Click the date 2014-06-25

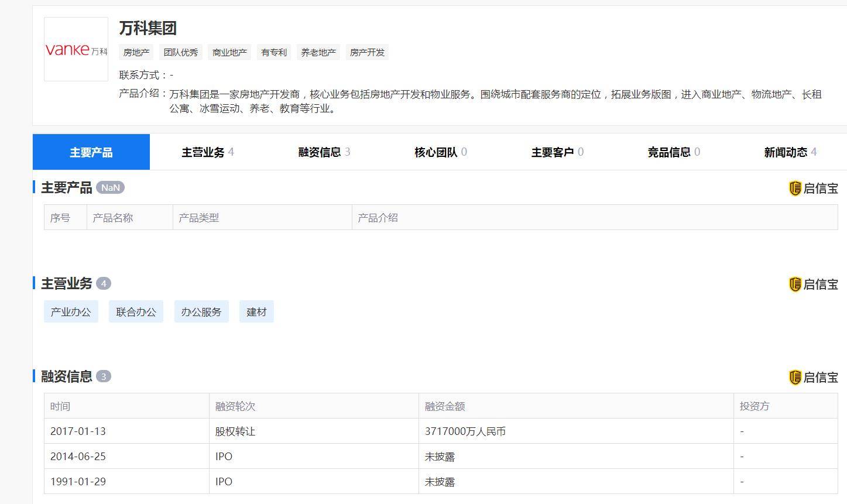(x=78, y=457)
